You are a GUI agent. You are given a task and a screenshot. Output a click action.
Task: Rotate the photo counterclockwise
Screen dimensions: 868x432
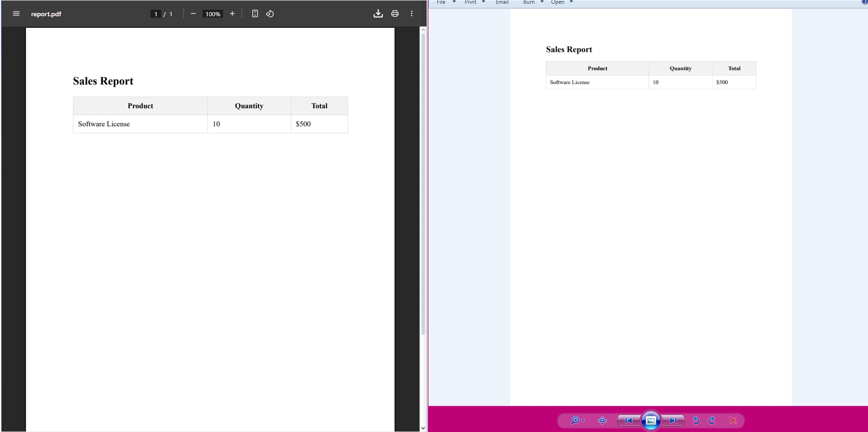point(696,420)
